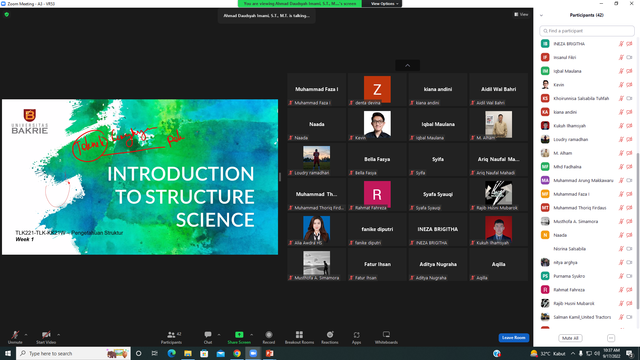This screenshot has height=360, width=640.
Task: Select Loudry ramadhan in participants list
Action: click(587, 140)
